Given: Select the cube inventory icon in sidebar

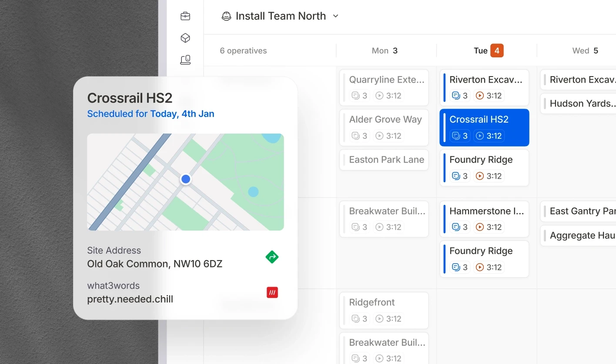Looking at the screenshot, I should 185,38.
